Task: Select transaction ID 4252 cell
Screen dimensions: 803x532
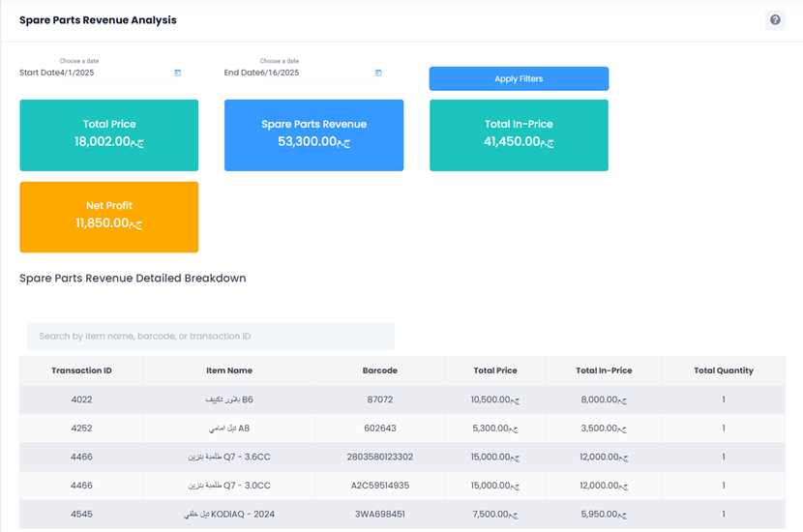Action: click(81, 429)
